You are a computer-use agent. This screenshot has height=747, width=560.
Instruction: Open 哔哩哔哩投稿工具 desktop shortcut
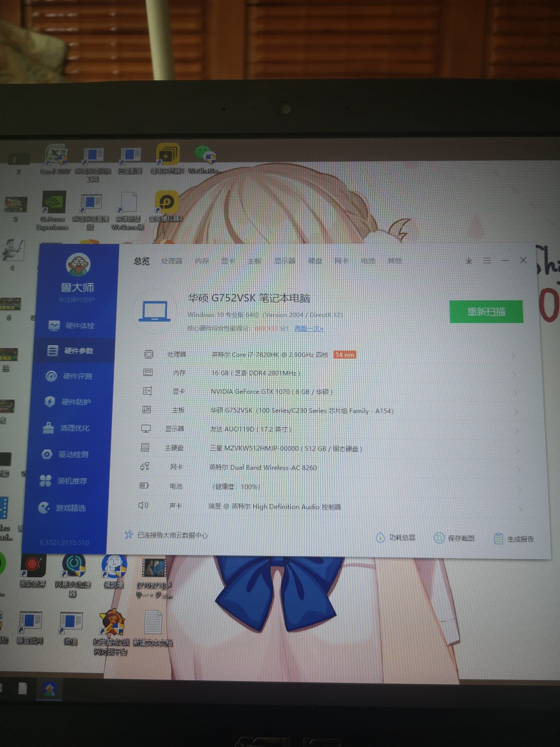coord(93,164)
